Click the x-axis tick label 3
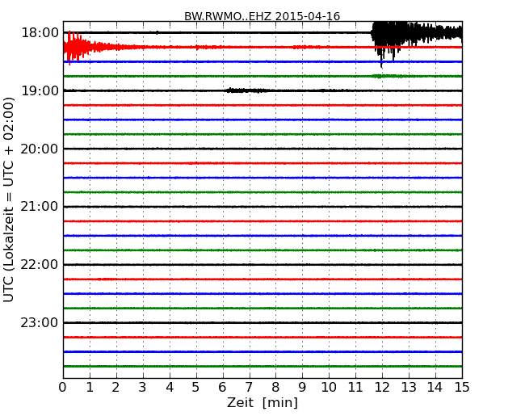Viewport: 525px width, 420px height. tap(143, 388)
